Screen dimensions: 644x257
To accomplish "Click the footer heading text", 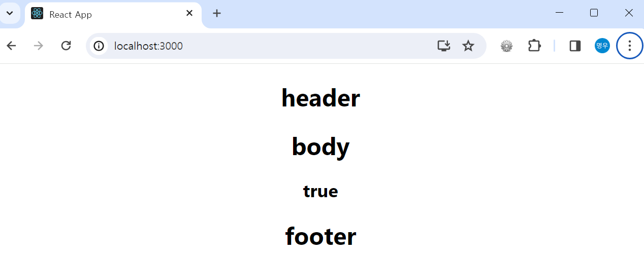I will pos(320,236).
